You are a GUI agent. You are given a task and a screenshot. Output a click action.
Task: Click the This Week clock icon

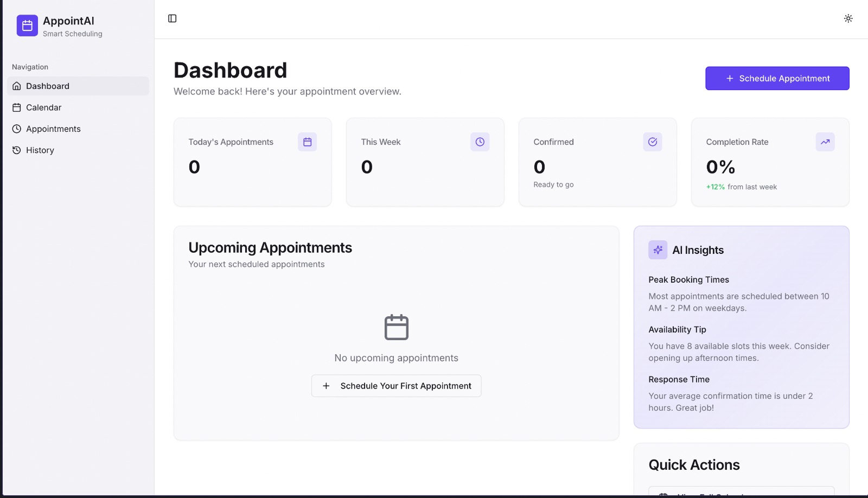(480, 142)
